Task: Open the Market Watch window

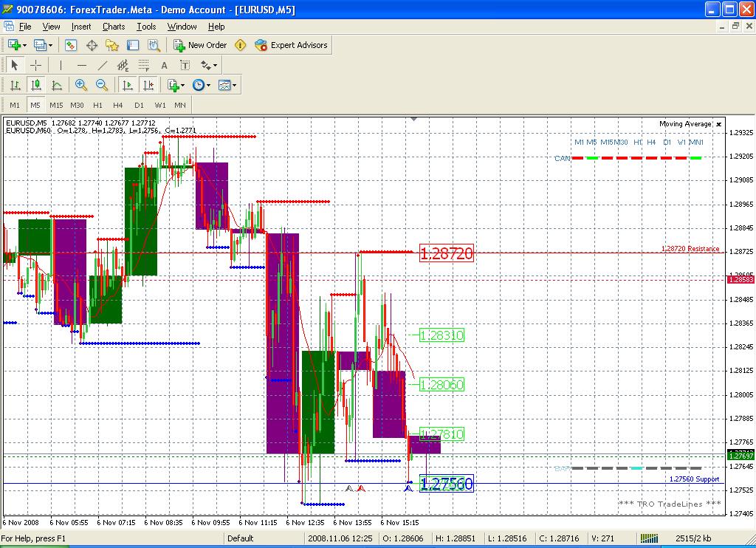Action: [x=71, y=45]
